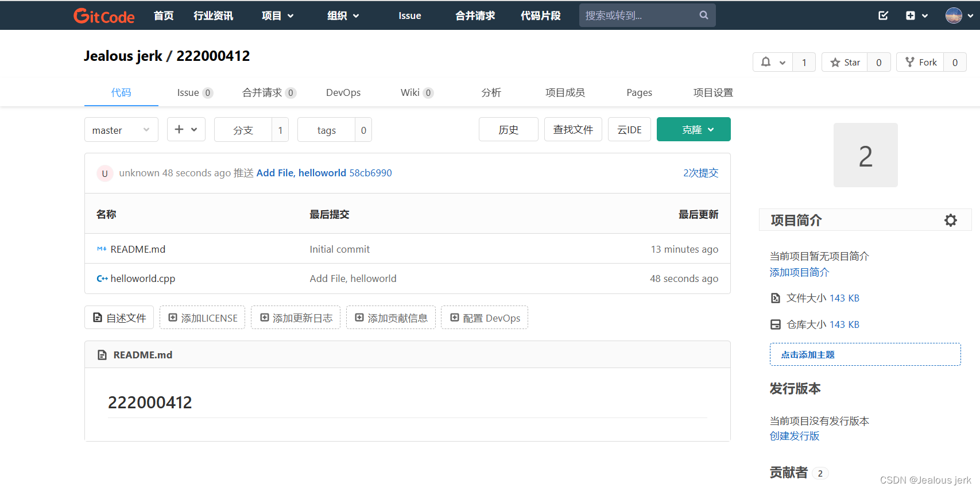The height and width of the screenshot is (491, 980).
Task: Open the 分析 tab
Action: click(x=491, y=92)
